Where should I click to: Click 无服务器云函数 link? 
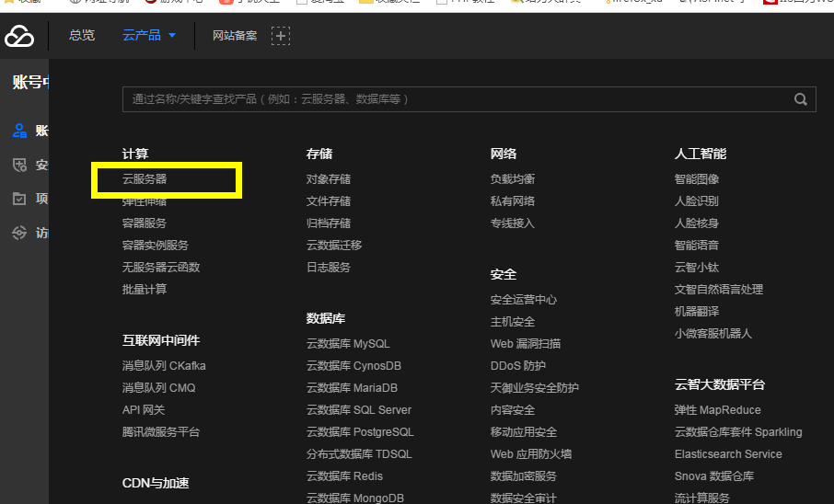(x=161, y=268)
